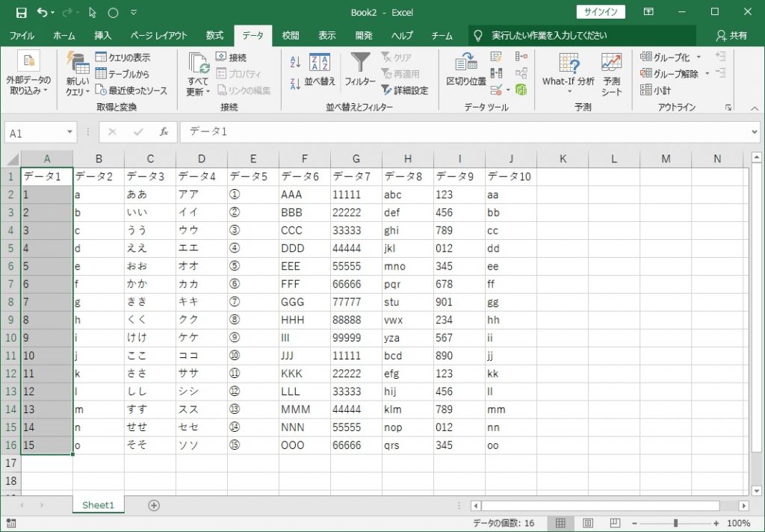
Task: Click the insert function fx button
Action: coord(164,132)
